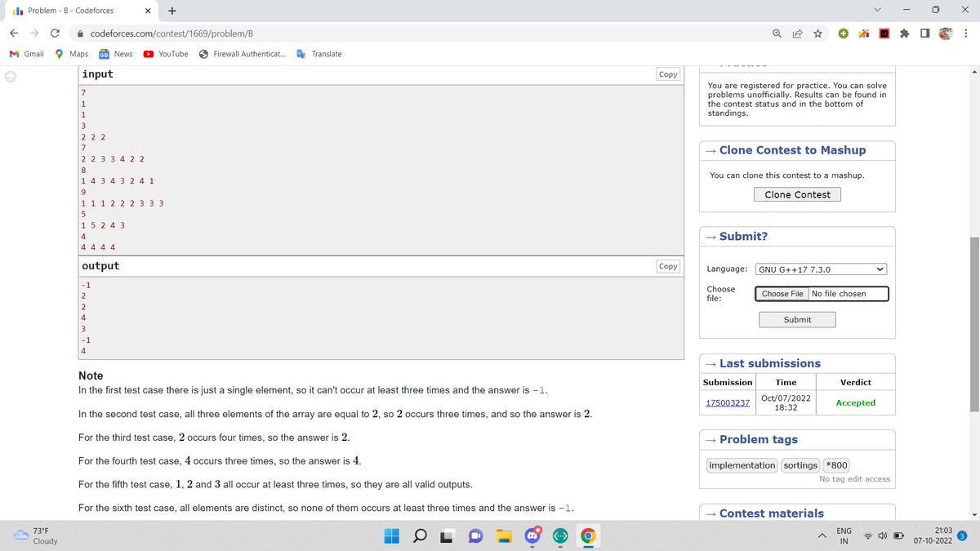This screenshot has width=980, height=551.
Task: Open the Windows Start menu
Action: (x=393, y=535)
